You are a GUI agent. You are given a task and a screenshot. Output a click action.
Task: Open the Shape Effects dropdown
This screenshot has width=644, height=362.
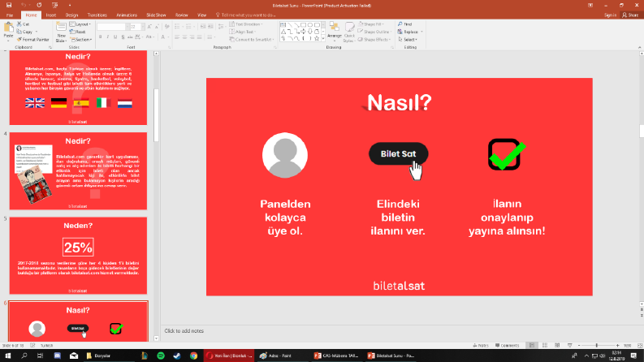point(374,40)
